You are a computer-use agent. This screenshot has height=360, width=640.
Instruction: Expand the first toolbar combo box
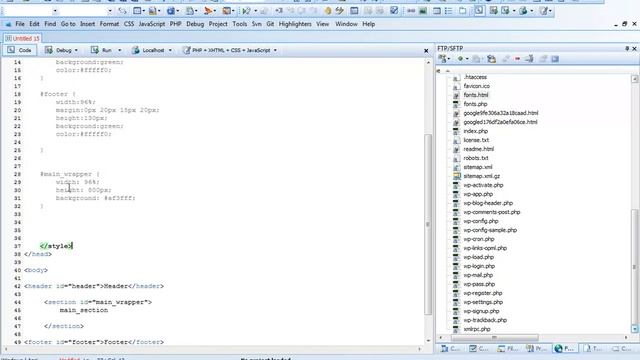click(x=55, y=11)
